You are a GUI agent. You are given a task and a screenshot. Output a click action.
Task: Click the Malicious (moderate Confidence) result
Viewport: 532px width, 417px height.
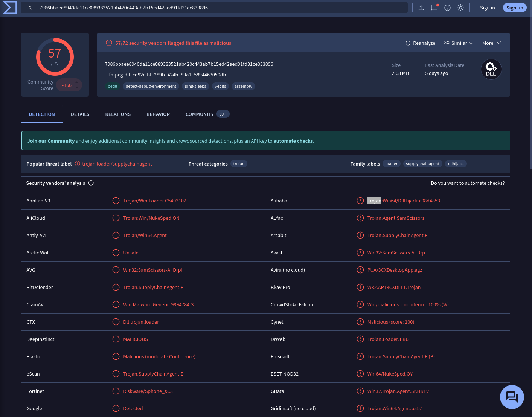pos(159,356)
